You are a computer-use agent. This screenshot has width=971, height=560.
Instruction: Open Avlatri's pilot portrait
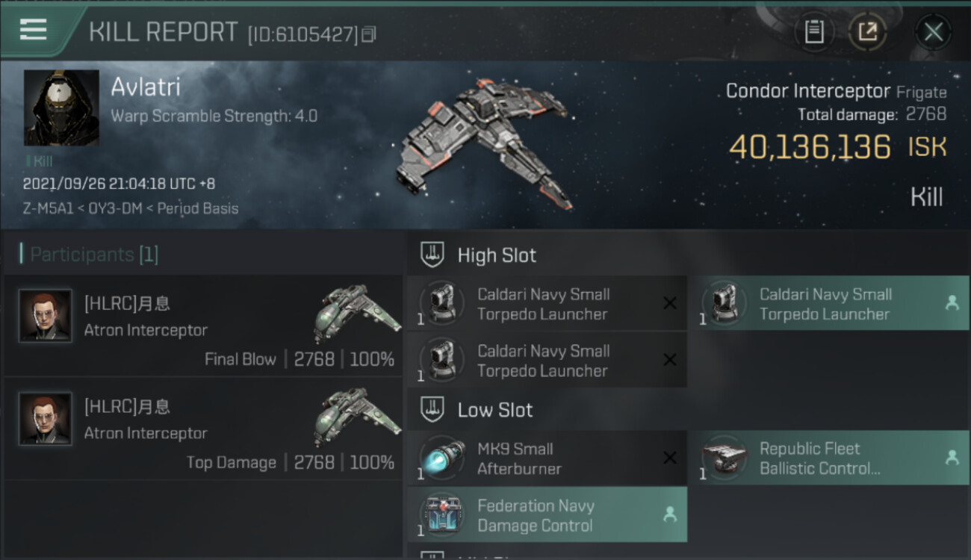click(61, 108)
